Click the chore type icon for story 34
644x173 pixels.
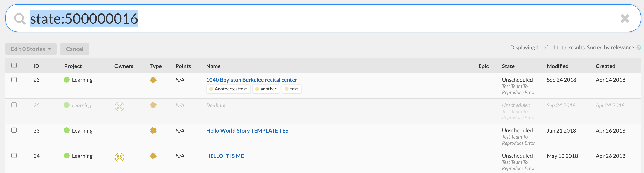153,156
